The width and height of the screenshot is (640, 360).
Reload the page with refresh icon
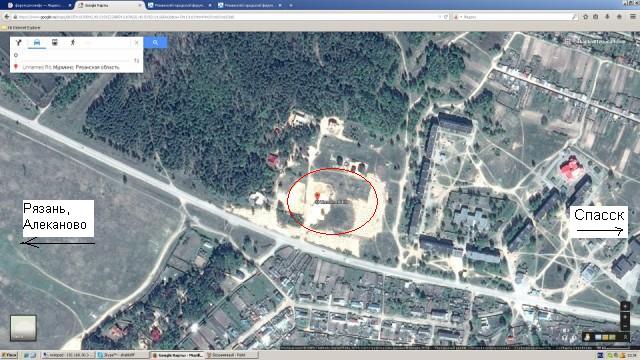click(446, 17)
